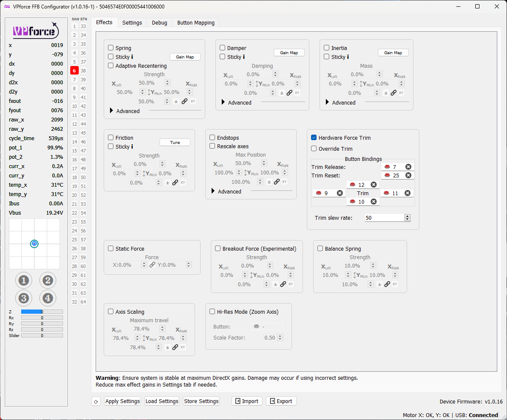Switch to the Debug tab

coord(160,22)
